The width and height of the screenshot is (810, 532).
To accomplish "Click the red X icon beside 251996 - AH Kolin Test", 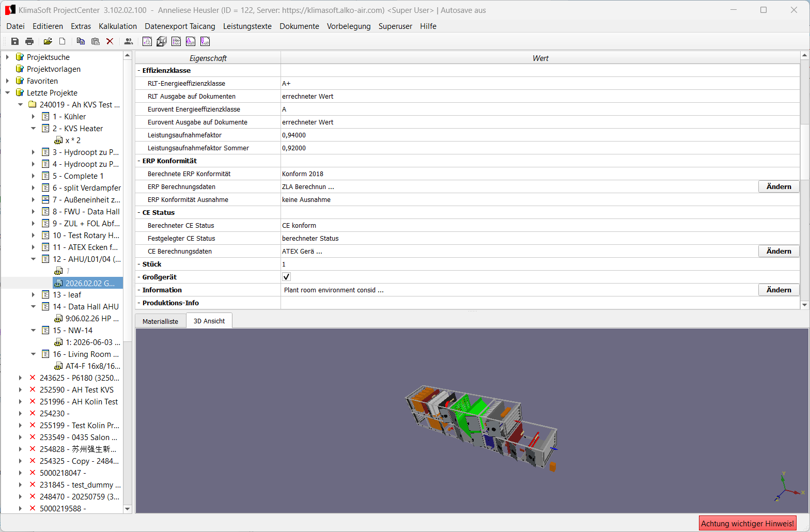I will point(33,401).
